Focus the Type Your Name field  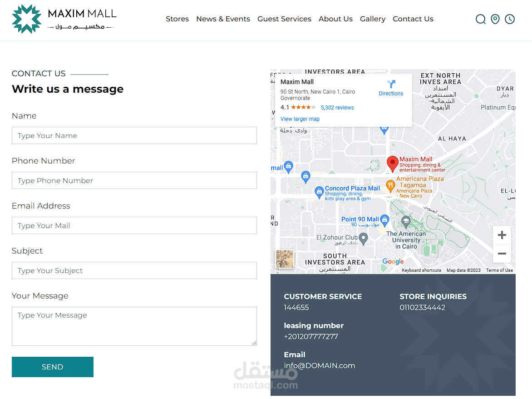click(x=134, y=135)
